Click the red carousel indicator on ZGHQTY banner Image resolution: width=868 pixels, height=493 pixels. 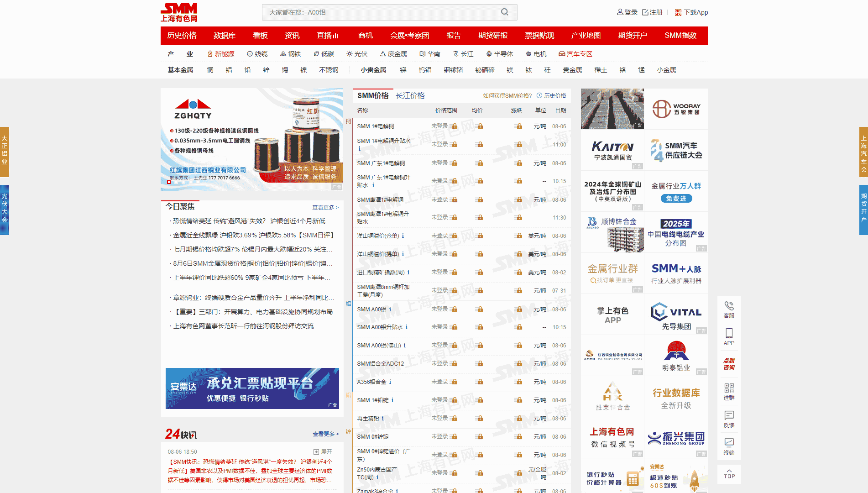coord(169,182)
